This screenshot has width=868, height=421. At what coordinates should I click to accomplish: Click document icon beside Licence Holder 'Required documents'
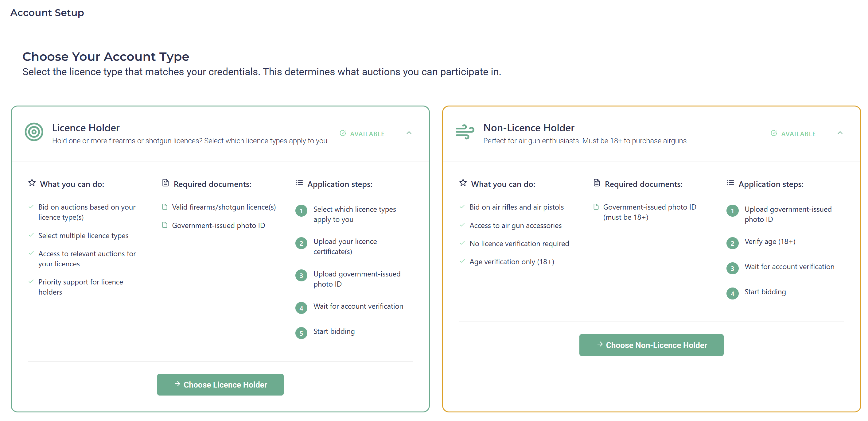pyautogui.click(x=165, y=183)
